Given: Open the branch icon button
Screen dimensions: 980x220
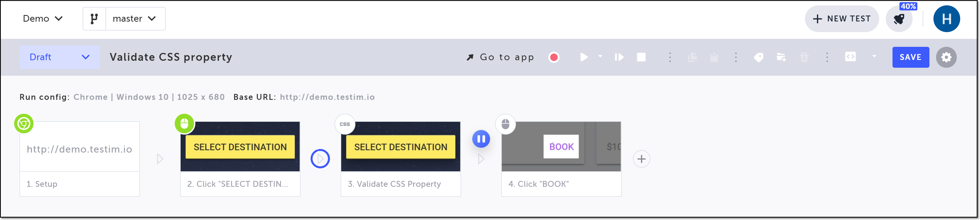Looking at the screenshot, I should [94, 19].
